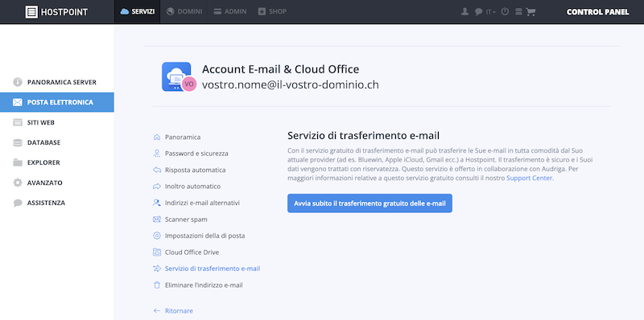Click the Panoramica home icon

click(156, 137)
